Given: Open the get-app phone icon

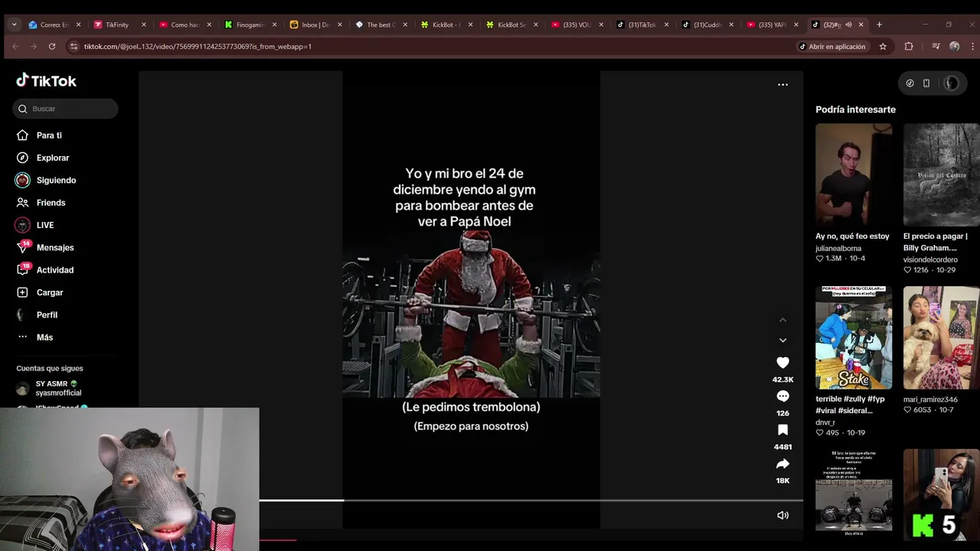Looking at the screenshot, I should pyautogui.click(x=926, y=83).
